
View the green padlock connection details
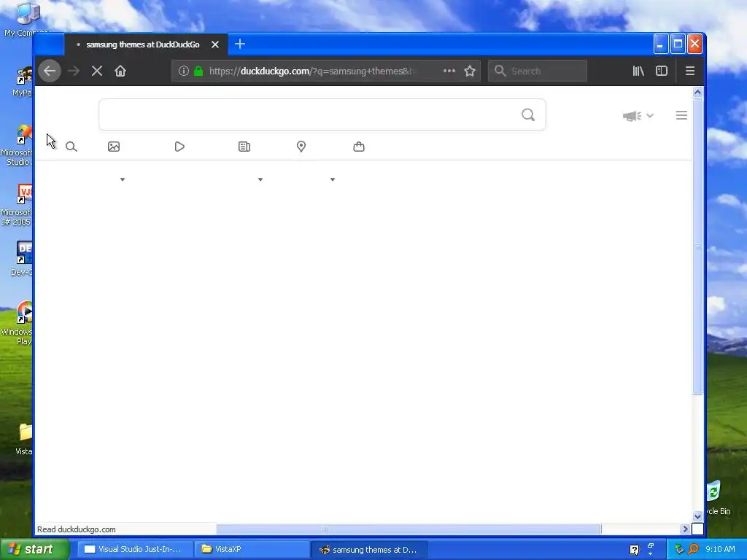pyautogui.click(x=198, y=71)
